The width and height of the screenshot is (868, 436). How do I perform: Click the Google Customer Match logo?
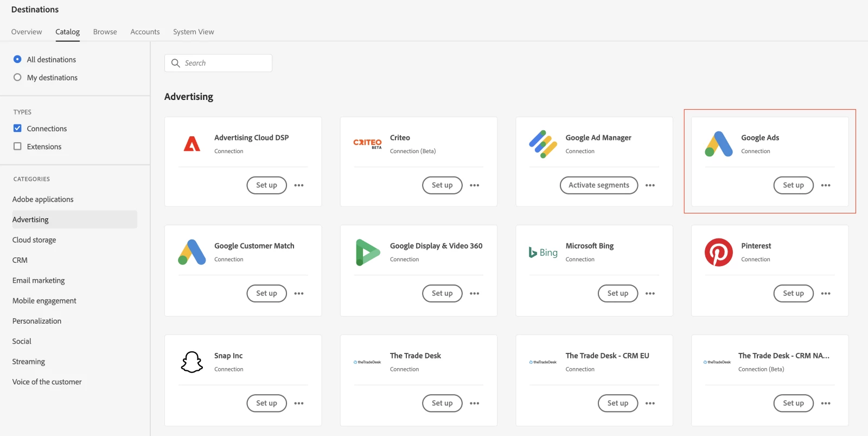pos(192,252)
